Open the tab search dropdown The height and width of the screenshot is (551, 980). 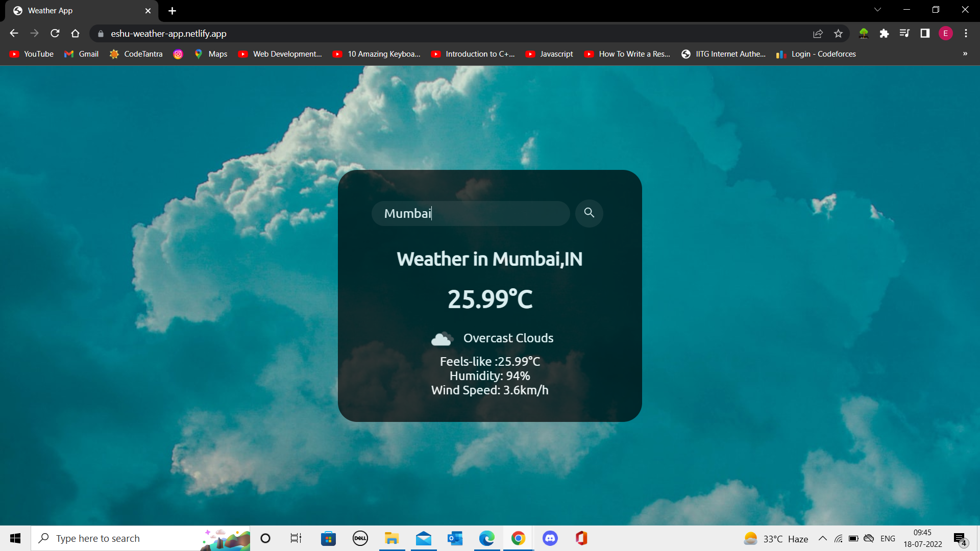pyautogui.click(x=877, y=9)
